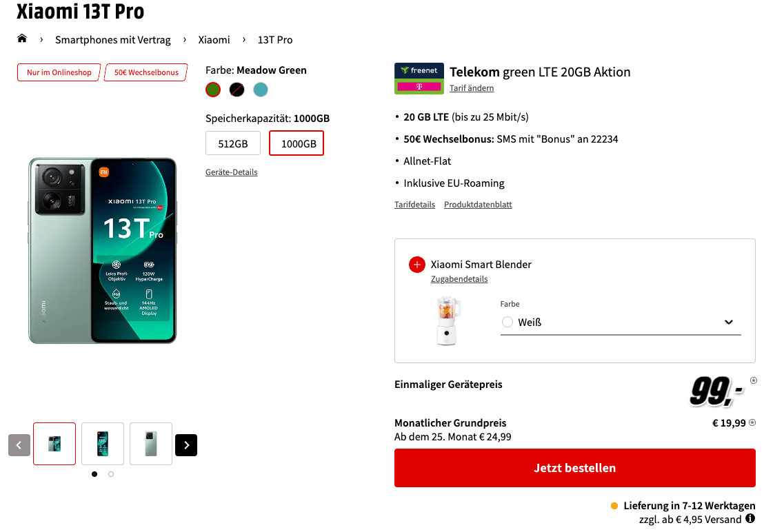Viewport: 764px width, 532px height.
Task: Open footnote icon beside 99,- device price
Action: 753,380
